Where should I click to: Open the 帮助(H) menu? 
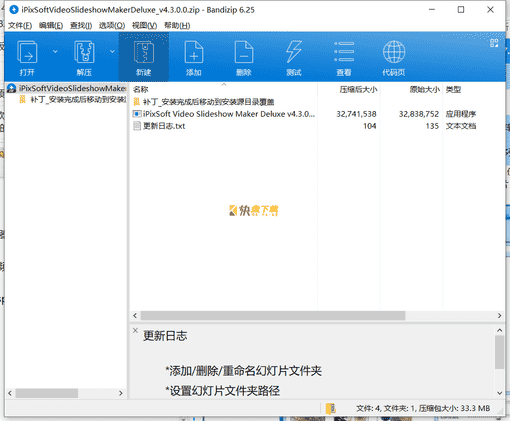(x=177, y=25)
